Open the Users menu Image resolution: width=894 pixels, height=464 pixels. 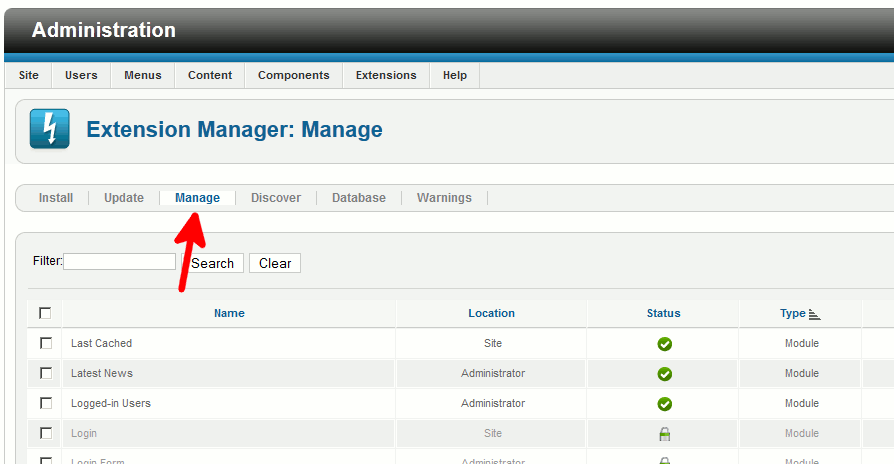81,75
